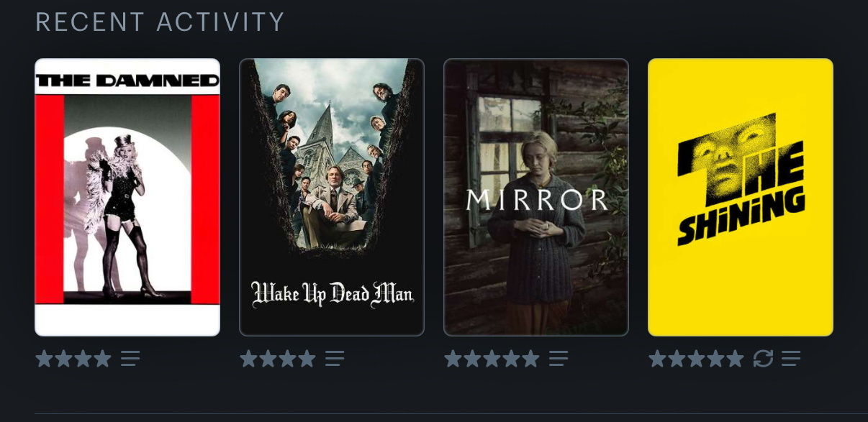
Task: Click the third star under The Shining
Action: [x=696, y=358]
